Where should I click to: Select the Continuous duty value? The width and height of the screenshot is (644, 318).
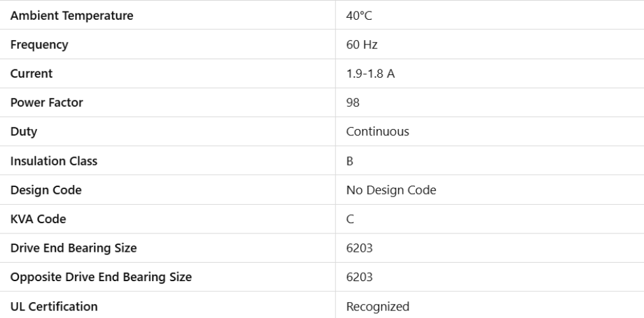point(377,132)
